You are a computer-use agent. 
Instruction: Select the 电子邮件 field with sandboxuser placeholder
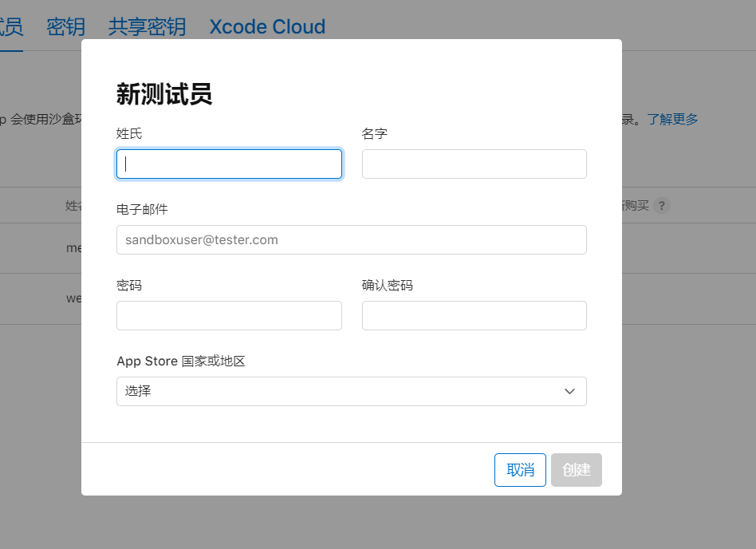(x=352, y=239)
